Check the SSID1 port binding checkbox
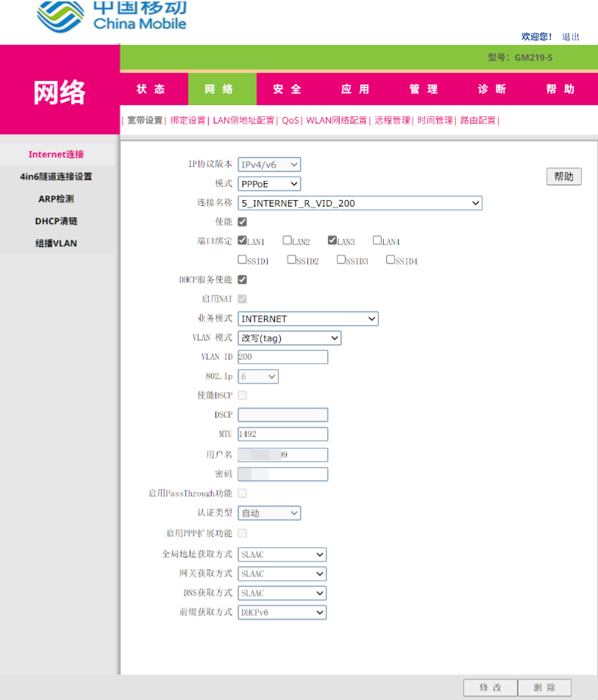Screen dimensions: 598x700 [243, 260]
